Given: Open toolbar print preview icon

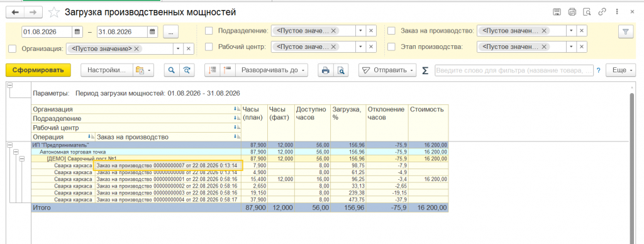Looking at the screenshot, I should tap(341, 70).
